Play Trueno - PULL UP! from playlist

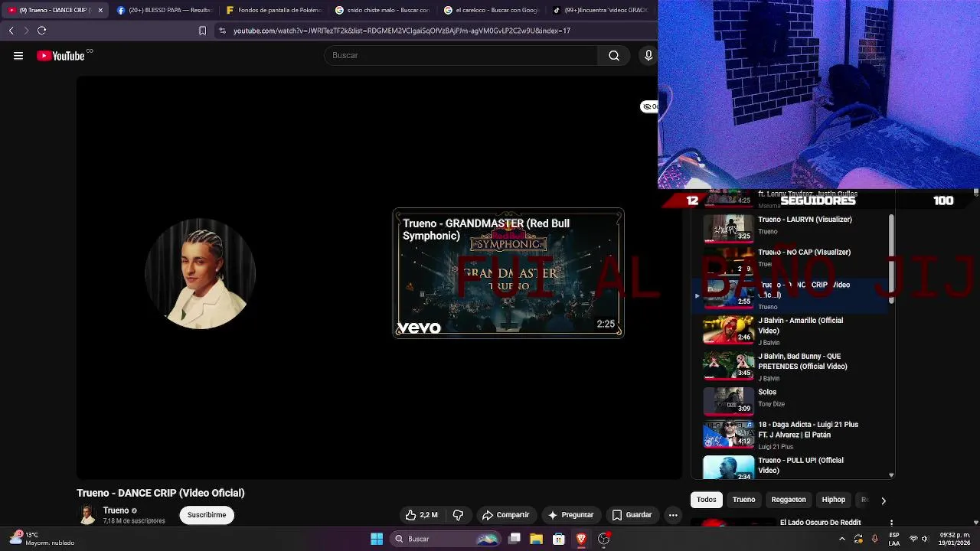point(789,468)
